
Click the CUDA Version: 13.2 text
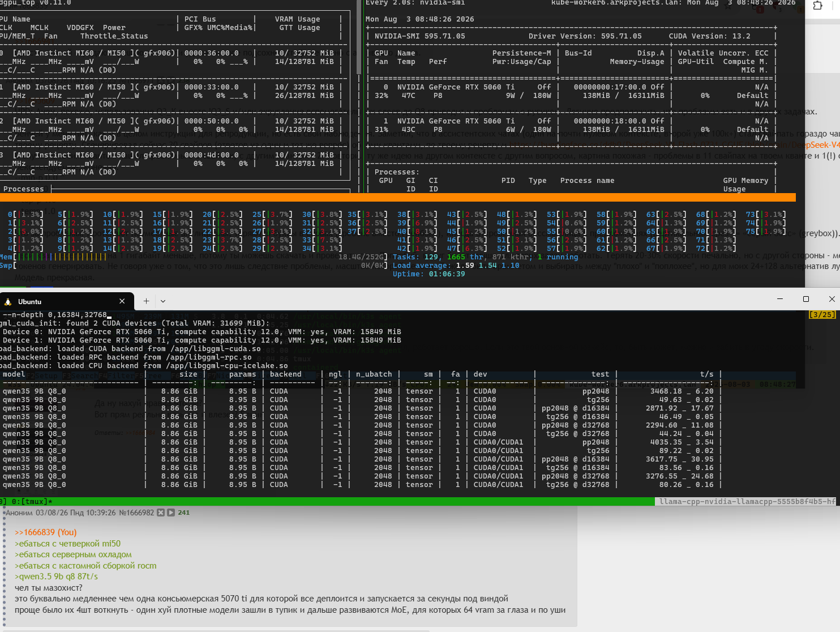709,36
